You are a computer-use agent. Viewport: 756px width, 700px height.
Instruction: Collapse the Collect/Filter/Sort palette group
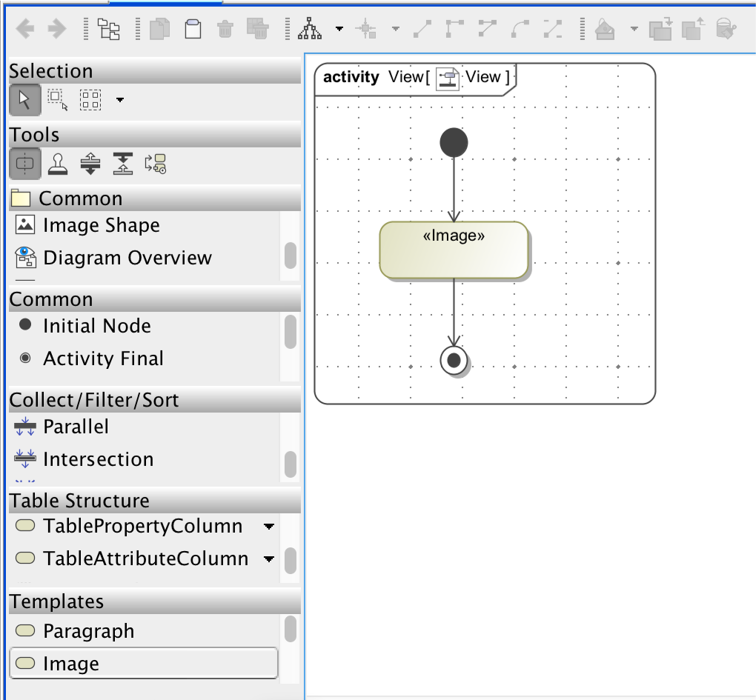coord(155,400)
